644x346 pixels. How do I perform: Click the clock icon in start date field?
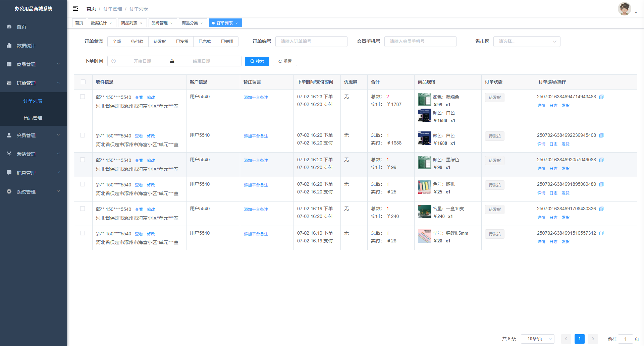[114, 61]
